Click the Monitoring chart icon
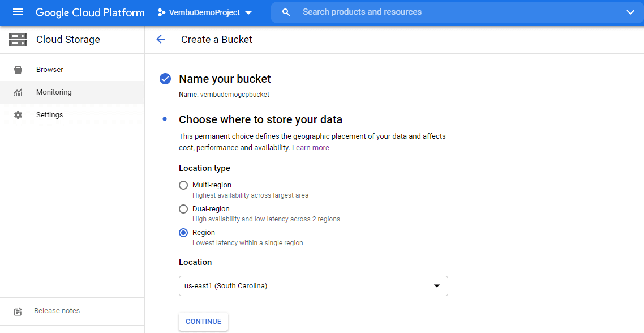Screen dimensions: 644x333 (18, 92)
